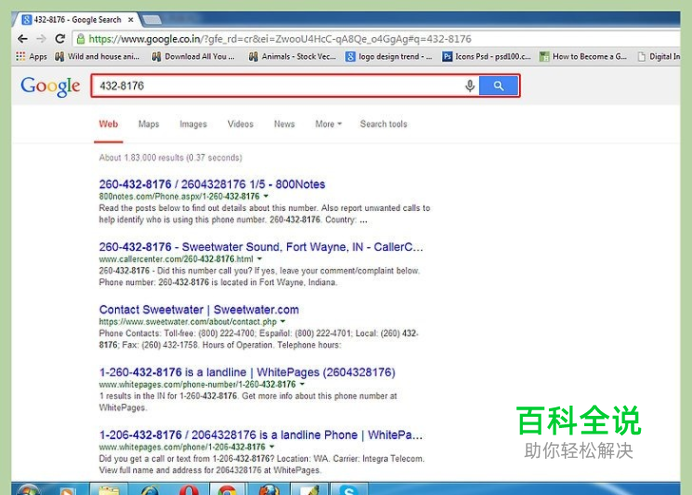692x495 pixels.
Task: Switch to the News results tab
Action: coord(284,124)
